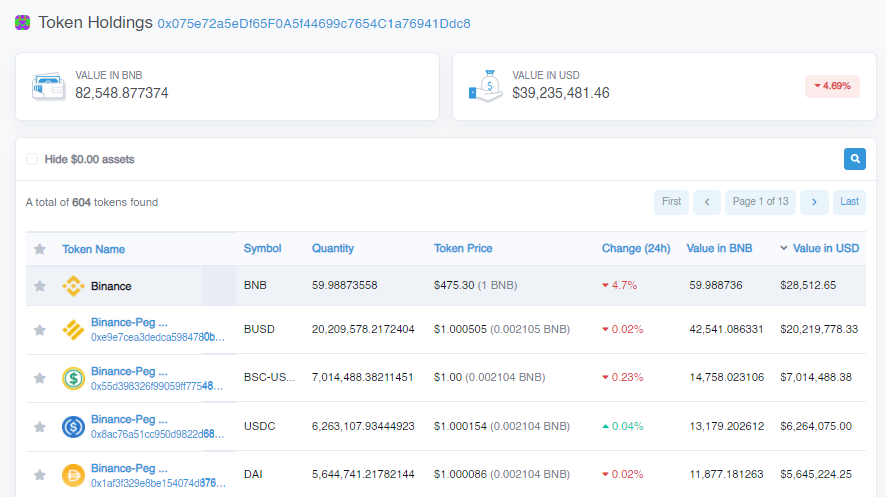Star the BSC-US token row
This screenshot has height=497, width=886.
[40, 378]
